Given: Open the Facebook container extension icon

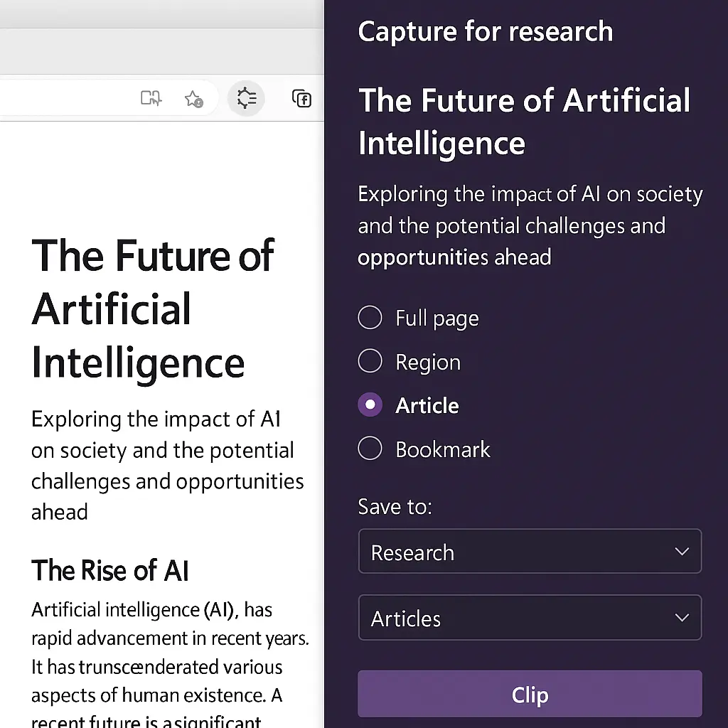Looking at the screenshot, I should 301,98.
